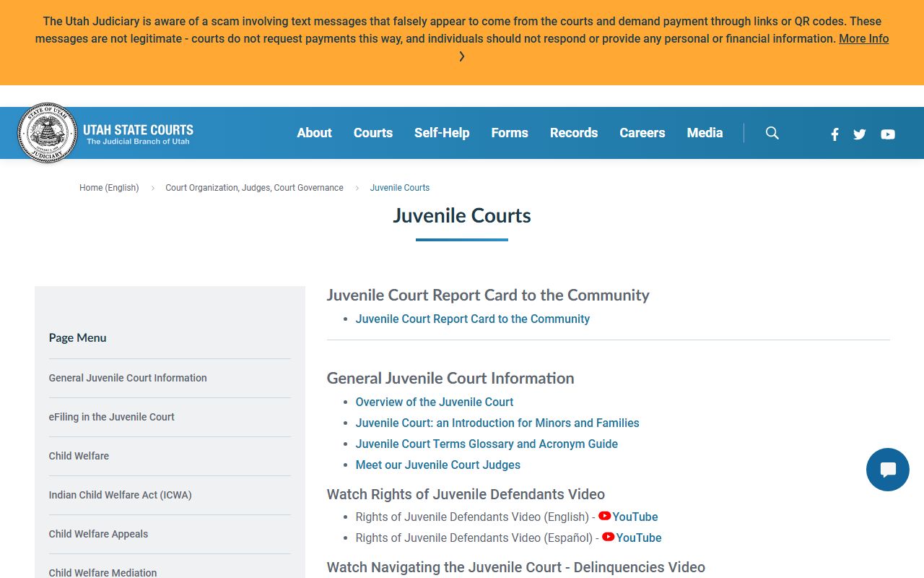
Task: Open the Forms menu
Action: 510,133
